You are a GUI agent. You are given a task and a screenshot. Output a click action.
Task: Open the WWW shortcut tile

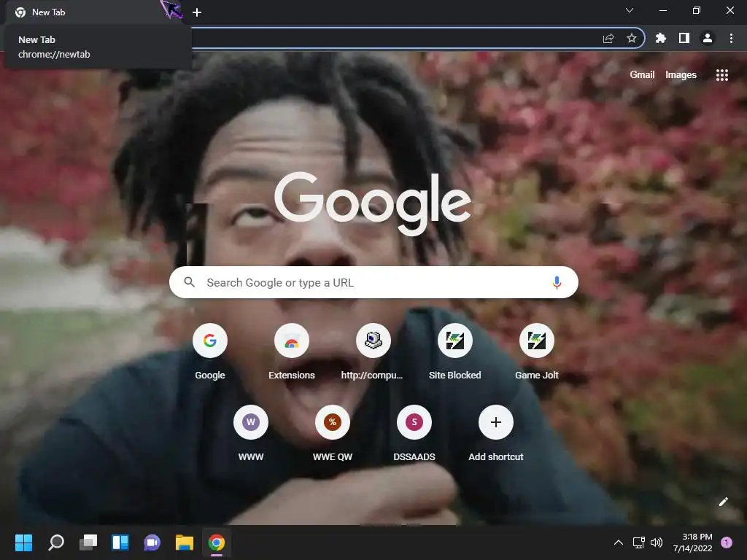pos(251,433)
